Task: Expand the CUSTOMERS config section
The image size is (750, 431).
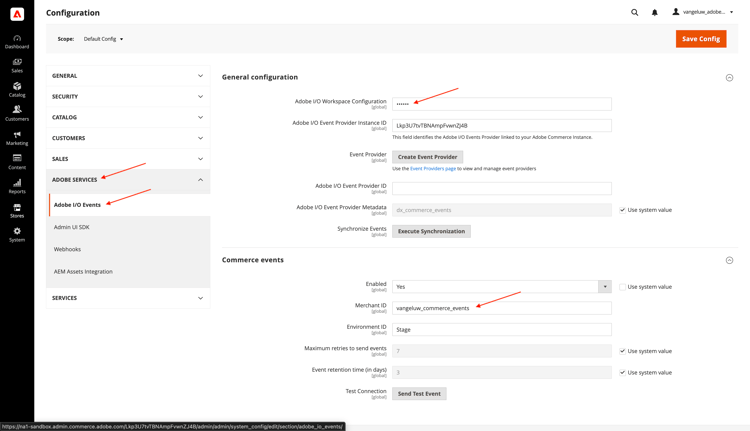Action: pyautogui.click(x=128, y=138)
